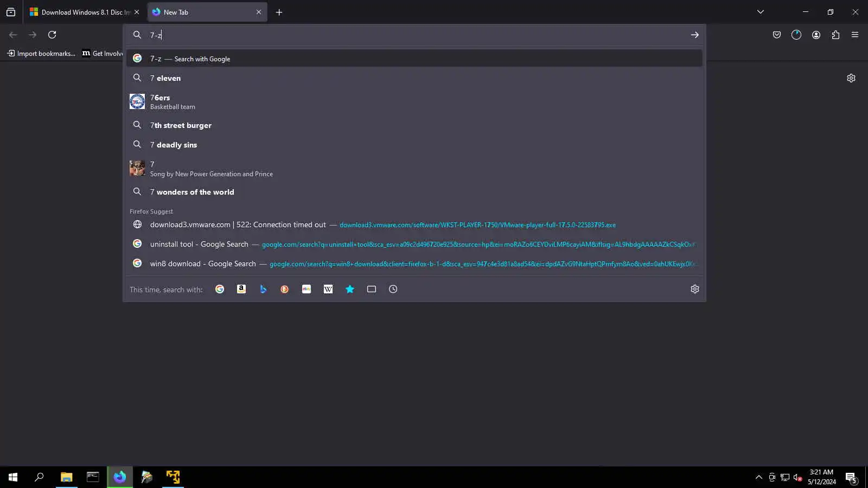The height and width of the screenshot is (488, 868).
Task: Select the '76ers Basketball team' suggestion
Action: (414, 101)
